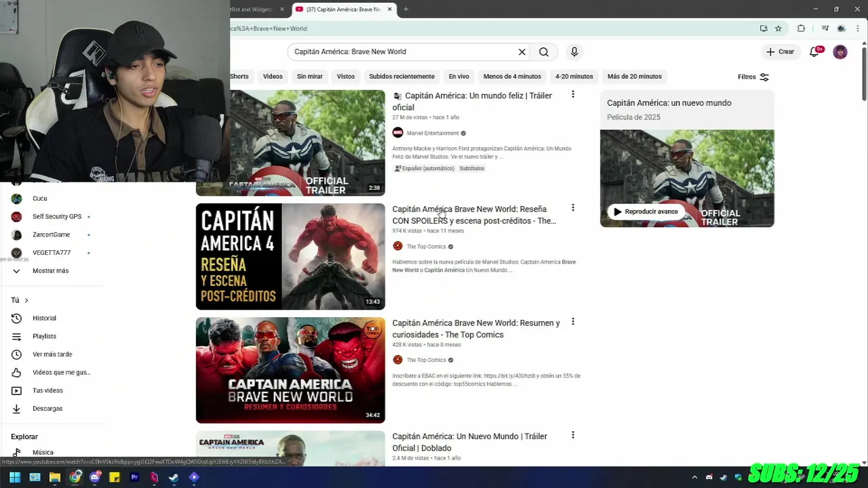This screenshot has width=868, height=488.
Task: Click the install app icon in address bar
Action: pos(764,28)
